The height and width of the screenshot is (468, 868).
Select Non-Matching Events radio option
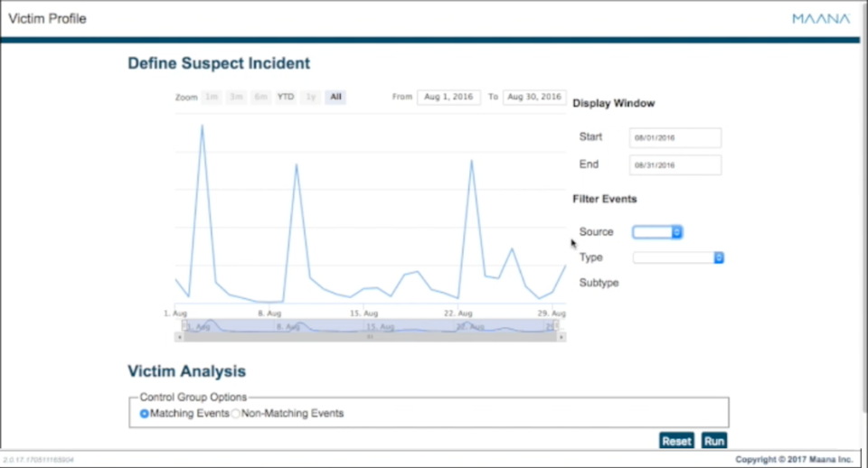236,414
